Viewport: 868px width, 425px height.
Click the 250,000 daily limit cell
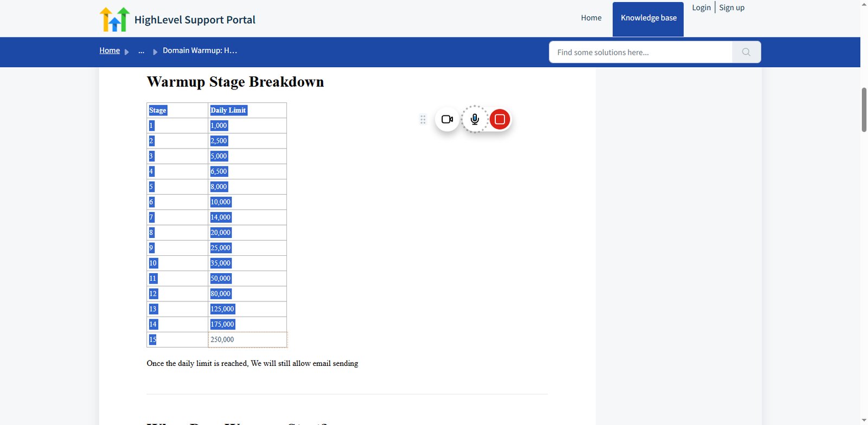pyautogui.click(x=247, y=339)
